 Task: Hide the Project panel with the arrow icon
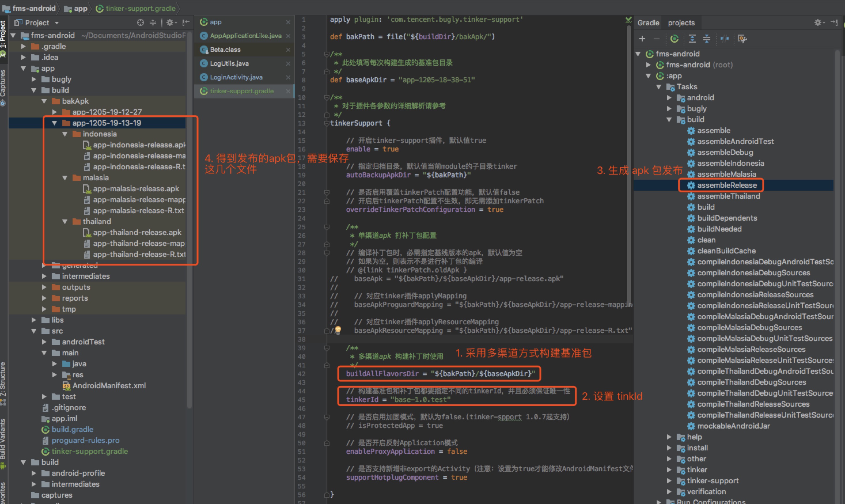coord(186,23)
